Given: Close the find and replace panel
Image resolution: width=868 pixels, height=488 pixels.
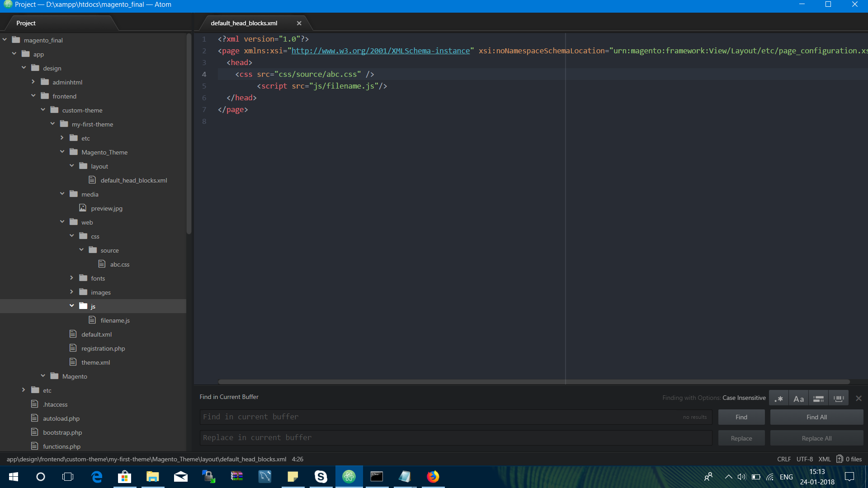Looking at the screenshot, I should [859, 398].
